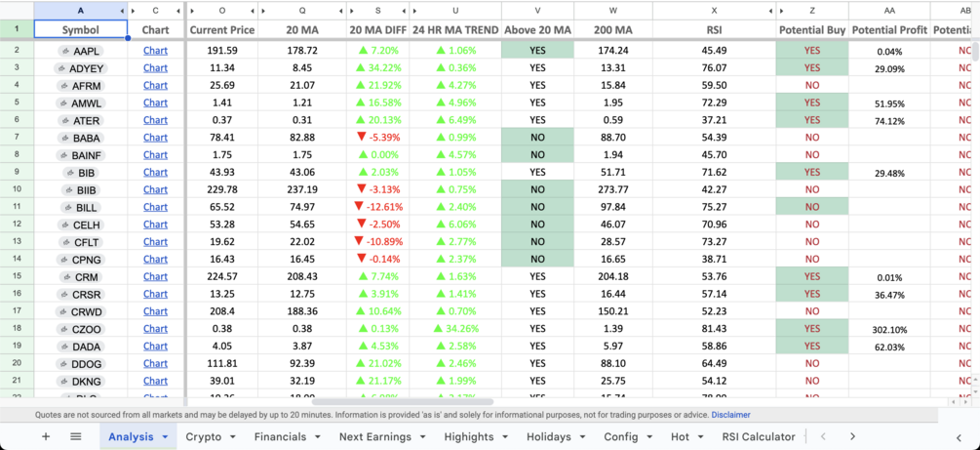
Task: Open the Chart link for CZOO
Action: [x=155, y=329]
